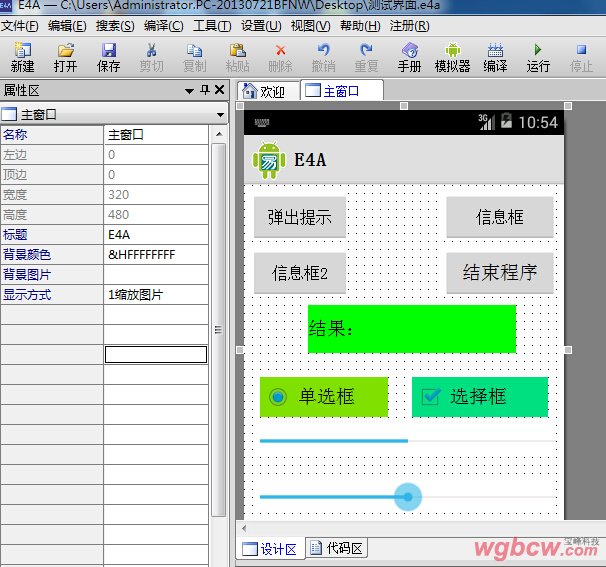
Task: Click the 标题 value E4A
Action: pyautogui.click(x=156, y=235)
